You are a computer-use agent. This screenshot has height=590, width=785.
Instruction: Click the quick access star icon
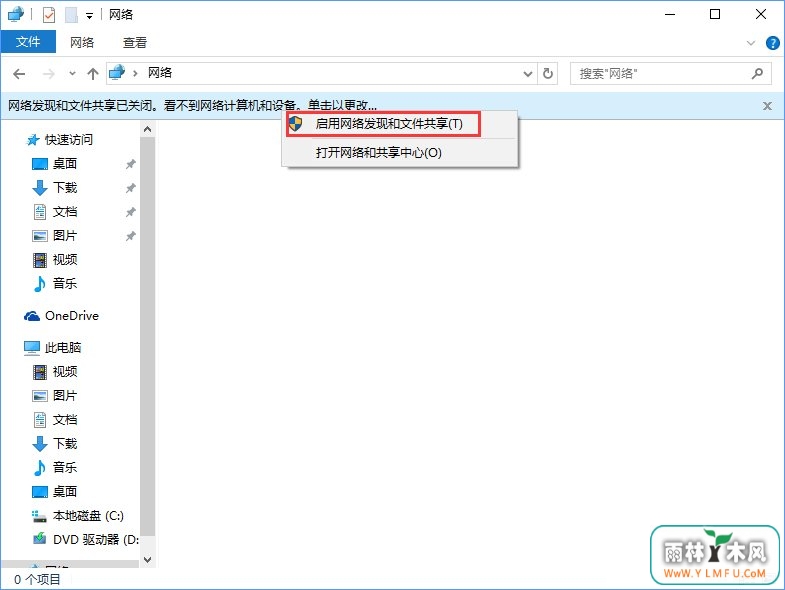[33, 139]
